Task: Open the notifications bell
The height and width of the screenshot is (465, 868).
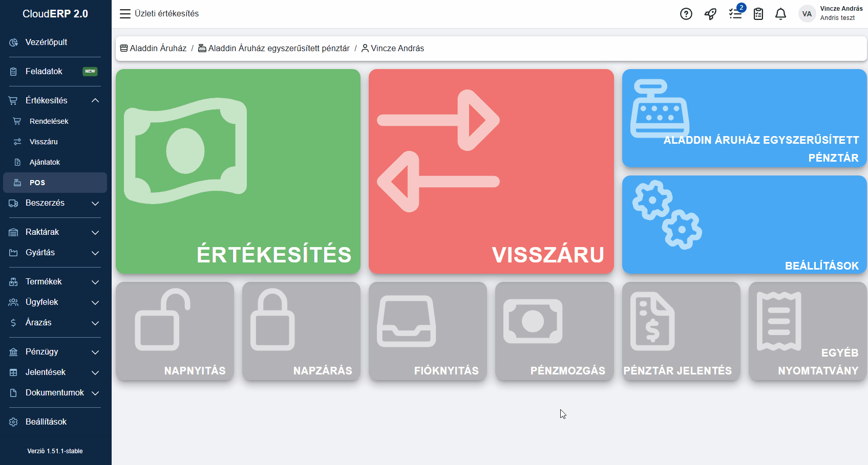Action: coord(780,14)
